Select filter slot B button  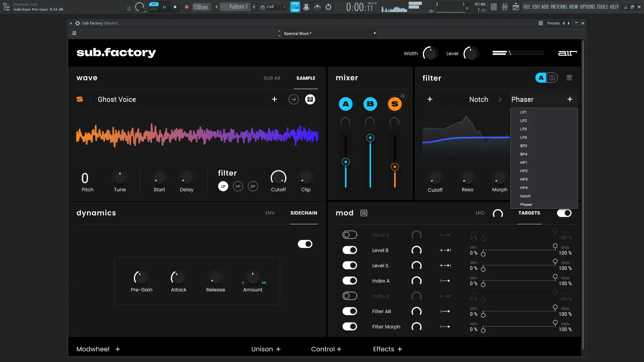[552, 78]
